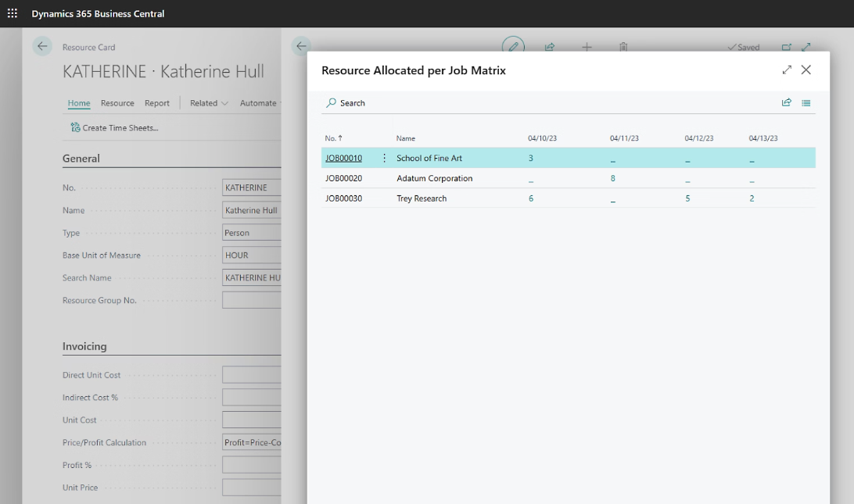This screenshot has width=854, height=504.
Task: Click the back arrow on Resource Card
Action: pos(42,47)
